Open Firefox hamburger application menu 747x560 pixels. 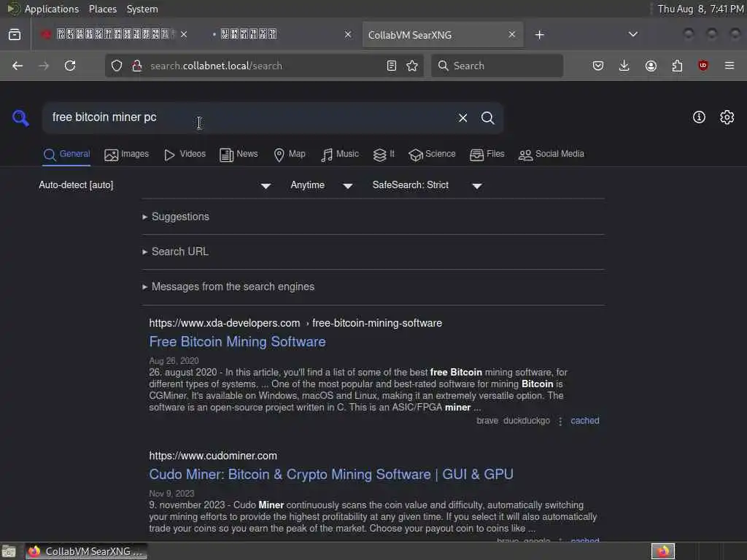(x=729, y=66)
